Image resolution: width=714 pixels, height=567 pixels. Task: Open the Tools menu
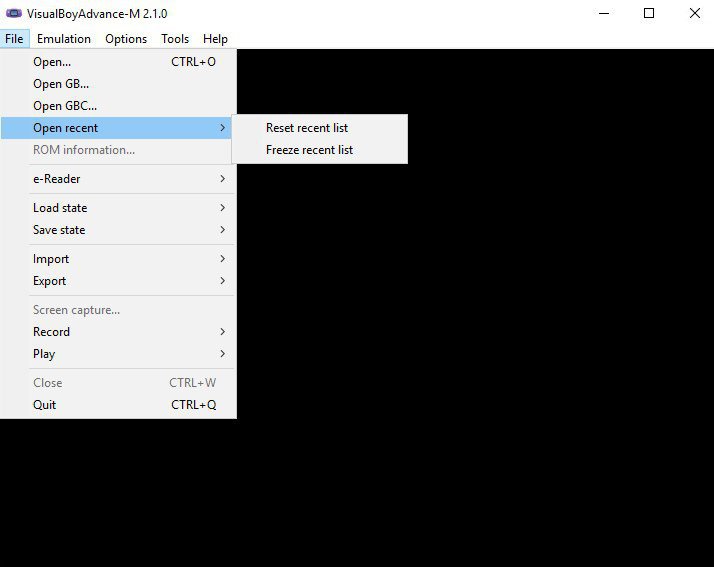coord(175,39)
